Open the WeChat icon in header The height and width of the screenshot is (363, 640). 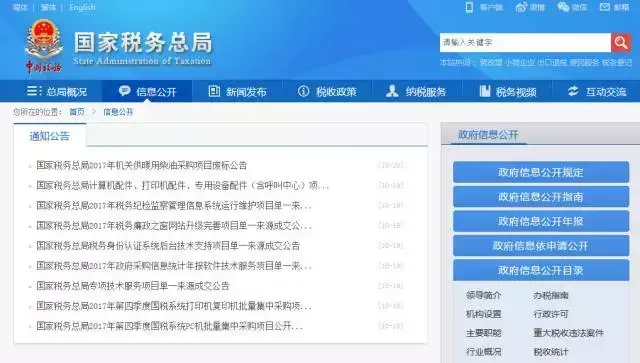[x=563, y=7]
